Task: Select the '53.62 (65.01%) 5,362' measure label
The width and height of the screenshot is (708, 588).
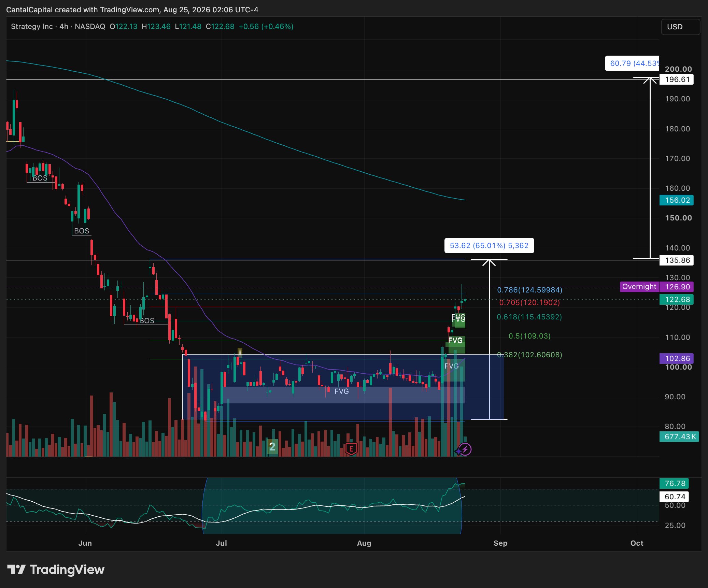Action: (x=489, y=246)
